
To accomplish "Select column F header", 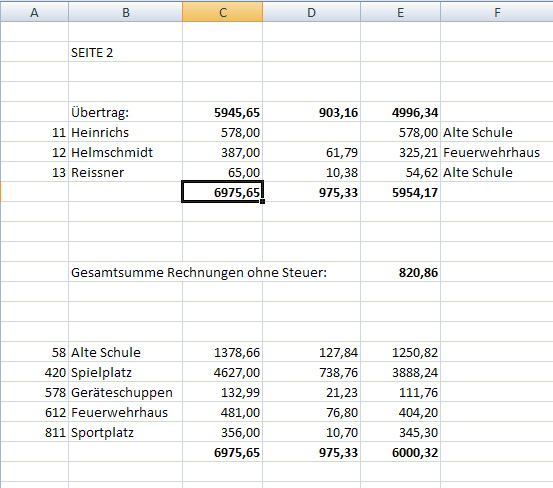I will (x=497, y=12).
